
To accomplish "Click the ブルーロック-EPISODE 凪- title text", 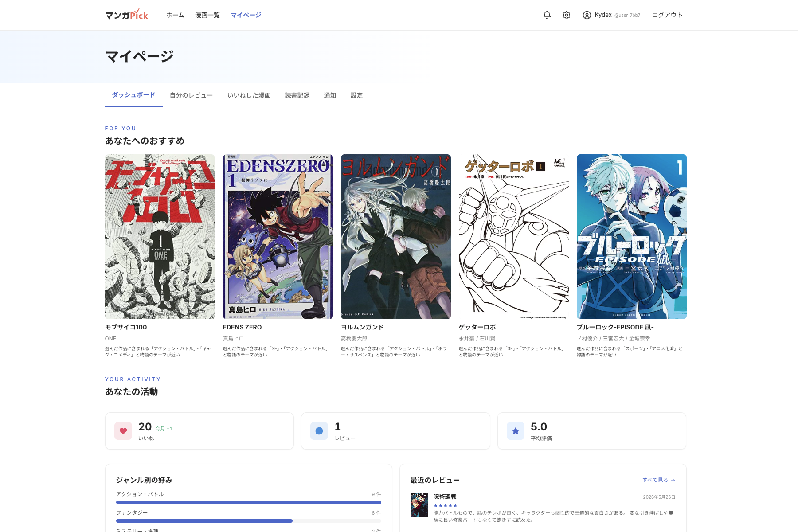I will (615, 327).
